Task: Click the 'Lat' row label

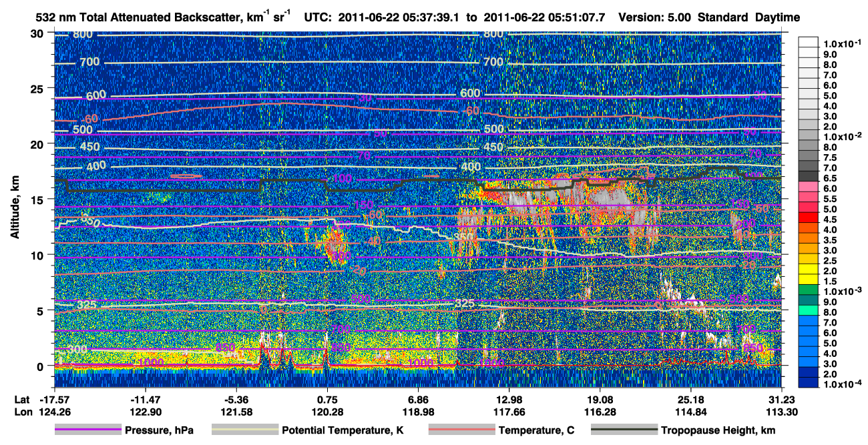Action: click(x=22, y=399)
